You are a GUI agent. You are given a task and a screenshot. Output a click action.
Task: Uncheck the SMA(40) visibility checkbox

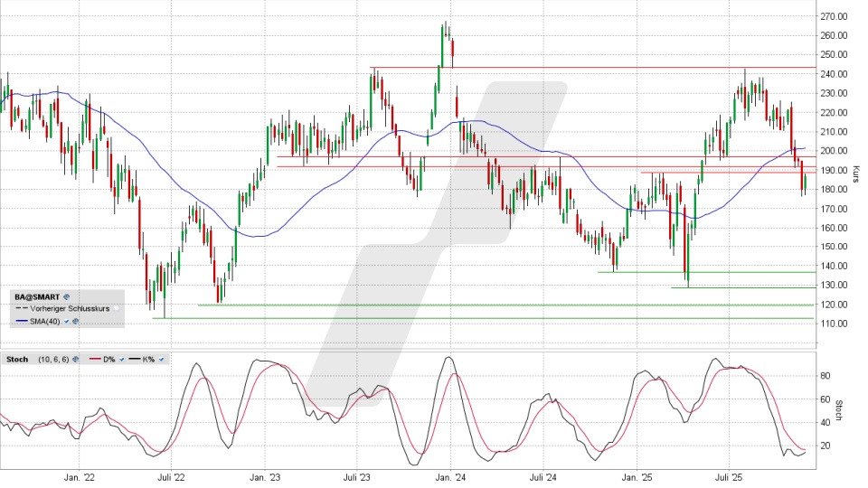[x=67, y=321]
